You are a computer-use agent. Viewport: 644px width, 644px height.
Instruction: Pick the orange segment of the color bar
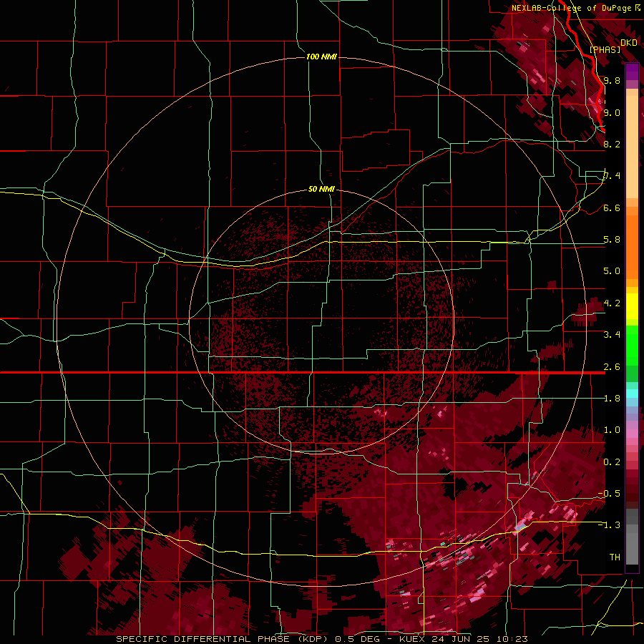(x=632, y=243)
